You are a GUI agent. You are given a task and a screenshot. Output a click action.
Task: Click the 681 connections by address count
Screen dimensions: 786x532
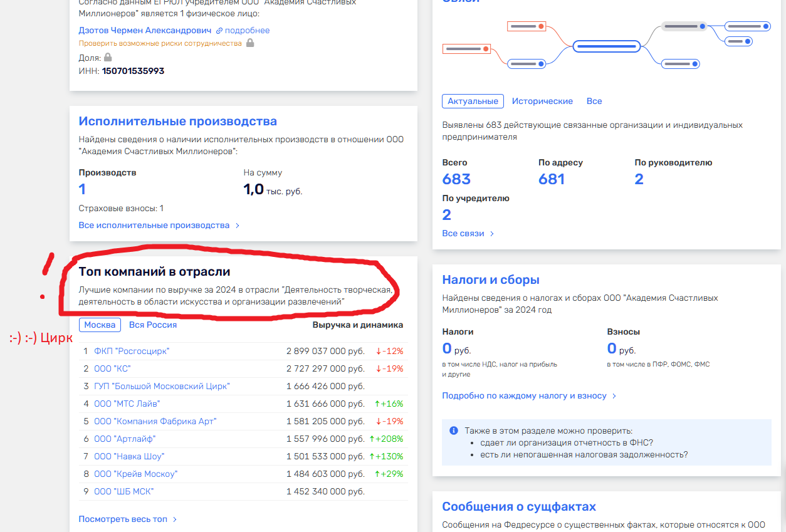(552, 179)
